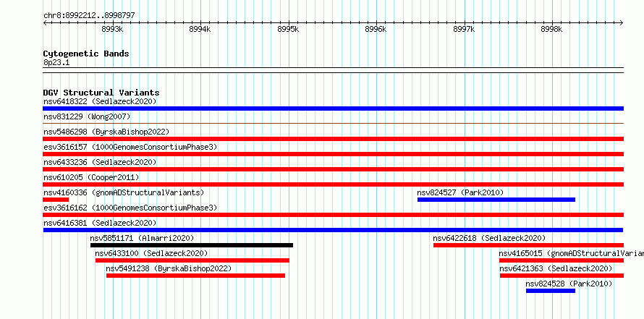Select the red esv3616162 variant bar
The height and width of the screenshot is (319, 644).
pos(333,215)
